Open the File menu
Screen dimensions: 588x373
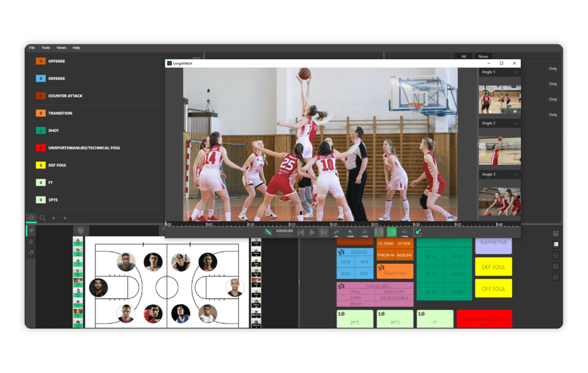(x=32, y=48)
